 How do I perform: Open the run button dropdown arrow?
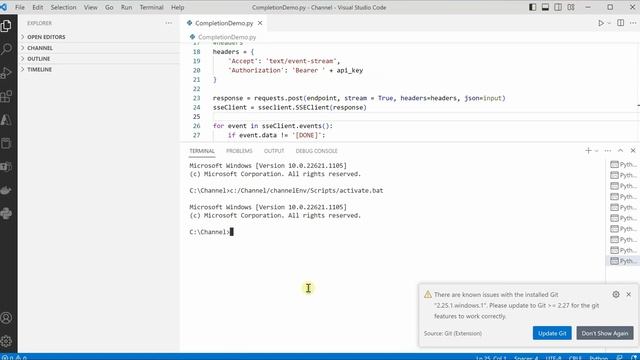tap(609, 23)
